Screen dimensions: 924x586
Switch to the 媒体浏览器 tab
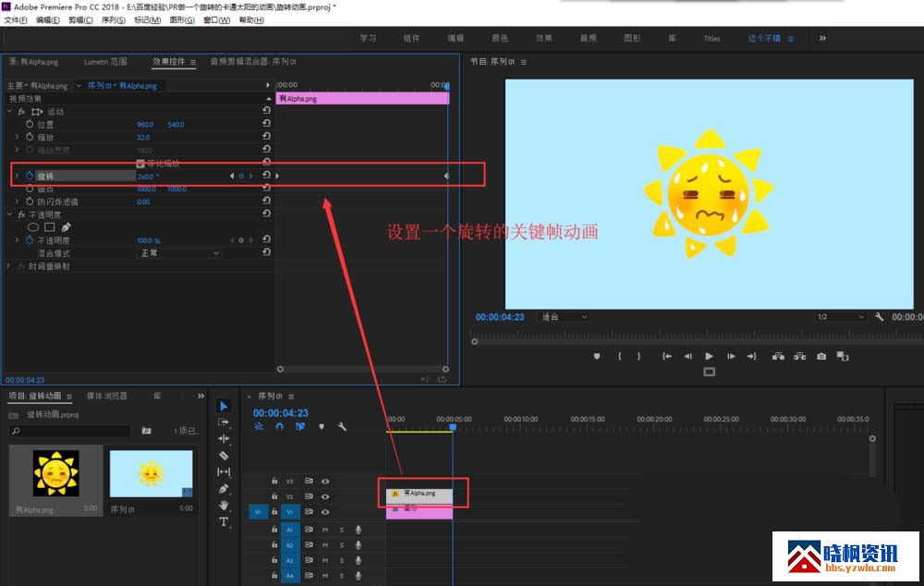pos(106,396)
